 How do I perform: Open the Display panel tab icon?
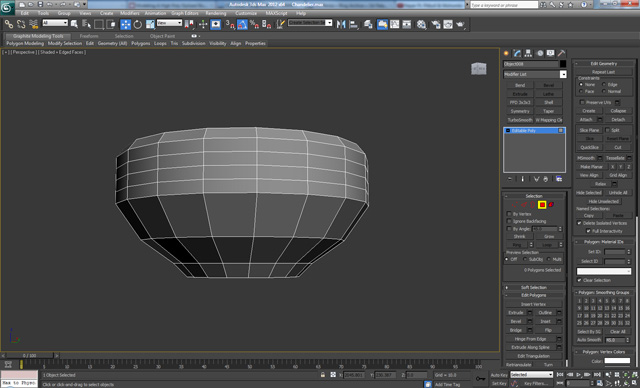tap(551, 53)
